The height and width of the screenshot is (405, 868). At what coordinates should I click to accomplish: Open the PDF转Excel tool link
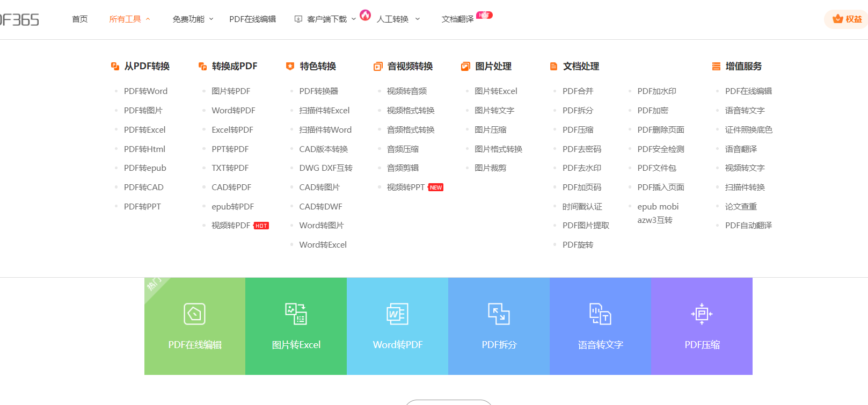(x=144, y=130)
